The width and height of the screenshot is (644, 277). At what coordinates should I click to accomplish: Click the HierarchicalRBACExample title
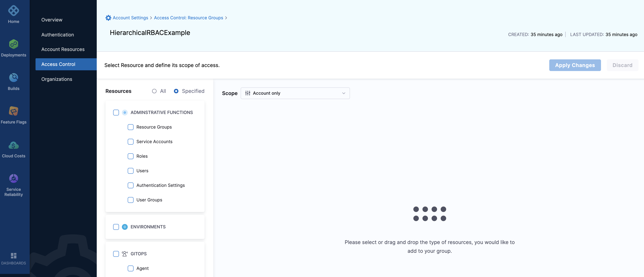pyautogui.click(x=150, y=33)
